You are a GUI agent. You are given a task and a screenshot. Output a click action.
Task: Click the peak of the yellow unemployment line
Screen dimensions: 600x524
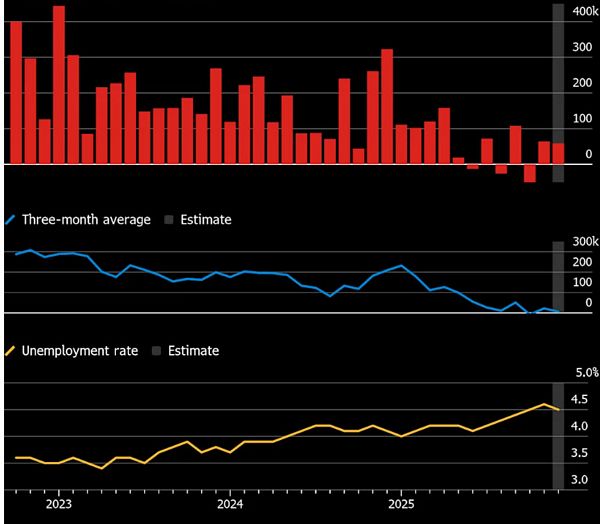544,404
